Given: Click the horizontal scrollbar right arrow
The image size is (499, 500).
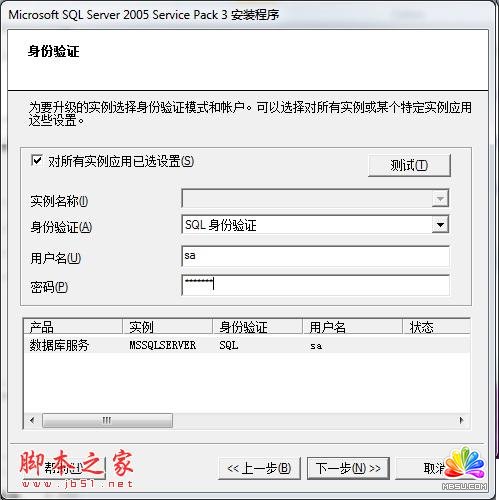Looking at the screenshot, I should click(x=461, y=420).
